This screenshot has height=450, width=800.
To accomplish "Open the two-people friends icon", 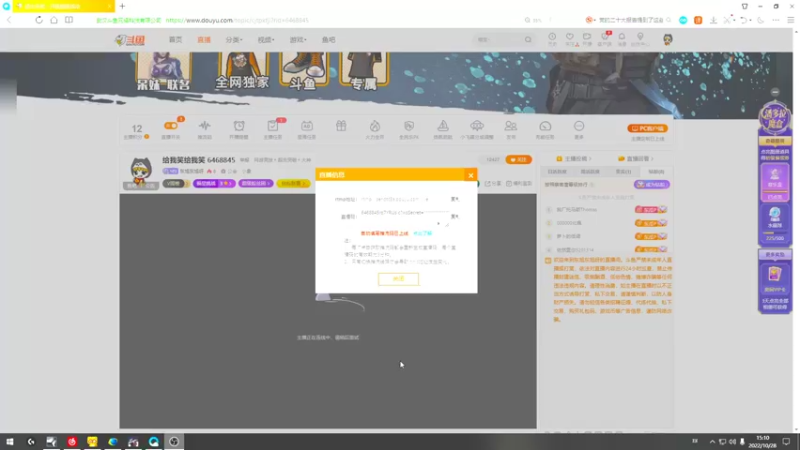I will [x=511, y=126].
